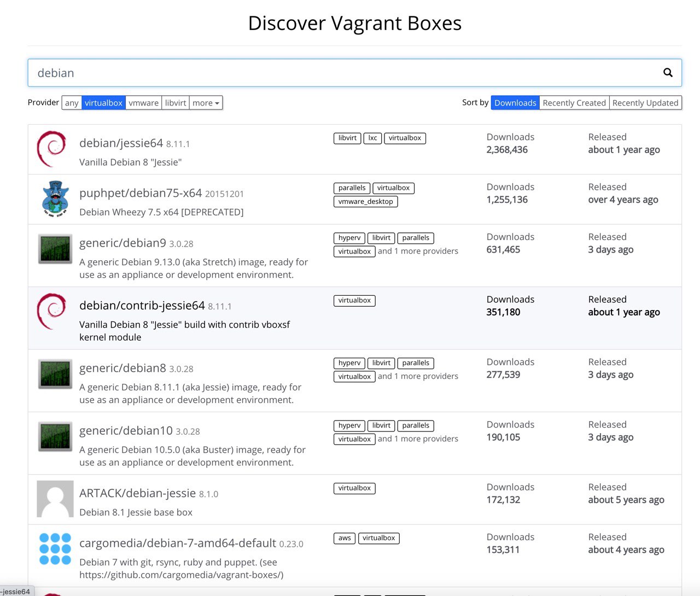
Task: Click the cargomedia blue dots logo
Action: tap(55, 548)
